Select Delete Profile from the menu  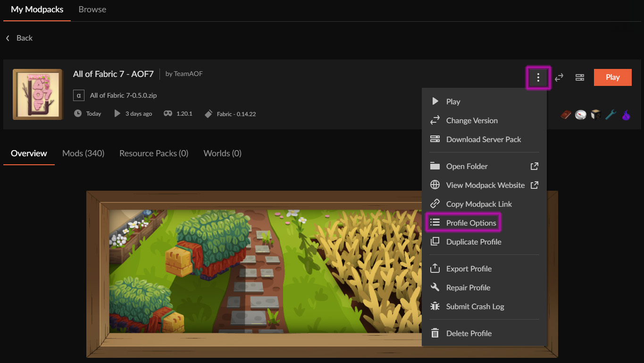click(484, 333)
